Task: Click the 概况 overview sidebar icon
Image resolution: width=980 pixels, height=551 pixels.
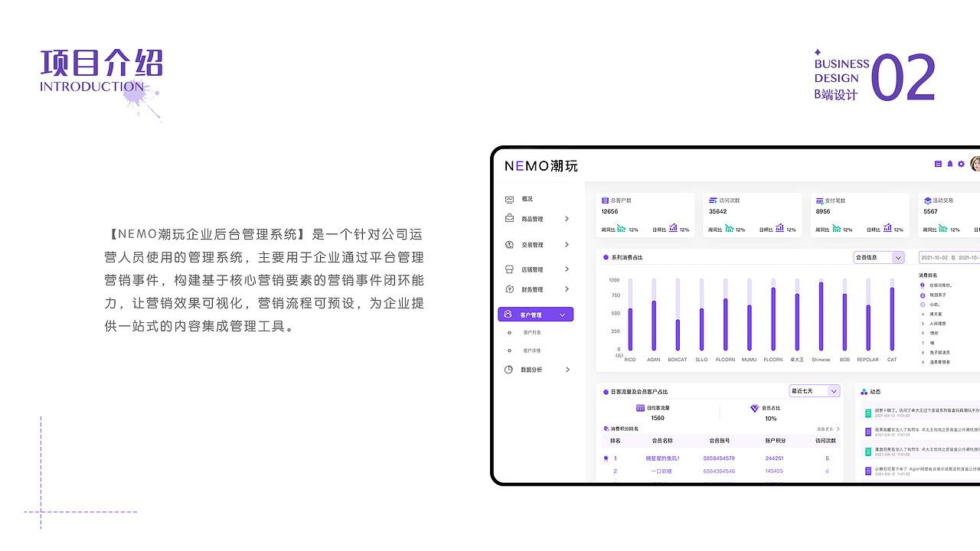Action: pos(509,199)
